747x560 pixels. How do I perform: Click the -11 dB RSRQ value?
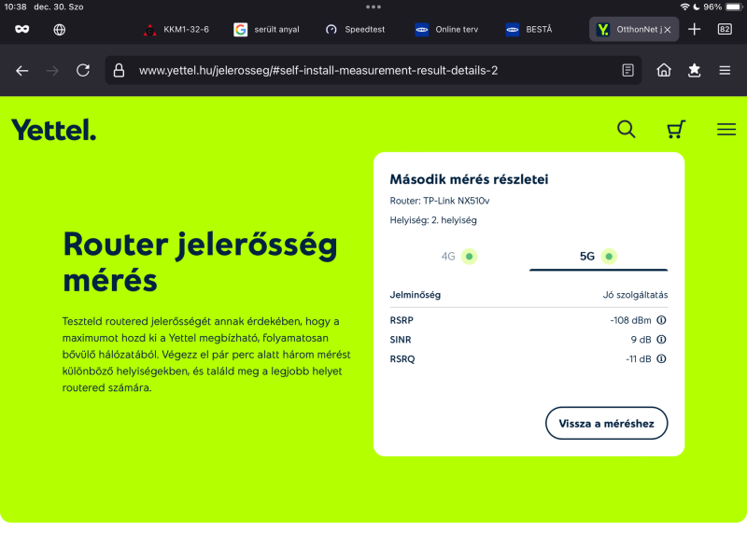pos(639,359)
